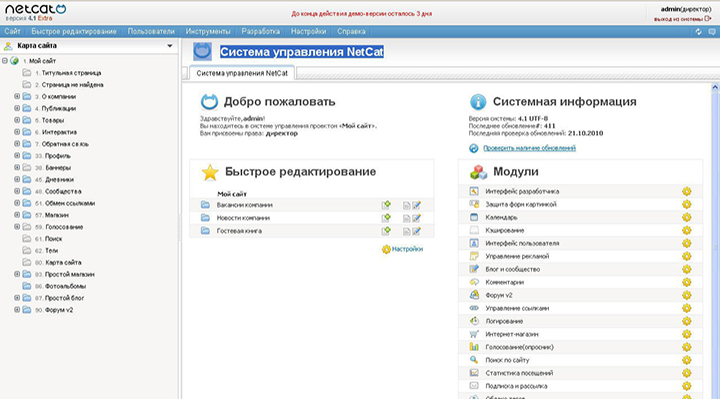This screenshot has width=720, height=399.
Task: Click the page icon in Новости компании row
Action: [406, 219]
